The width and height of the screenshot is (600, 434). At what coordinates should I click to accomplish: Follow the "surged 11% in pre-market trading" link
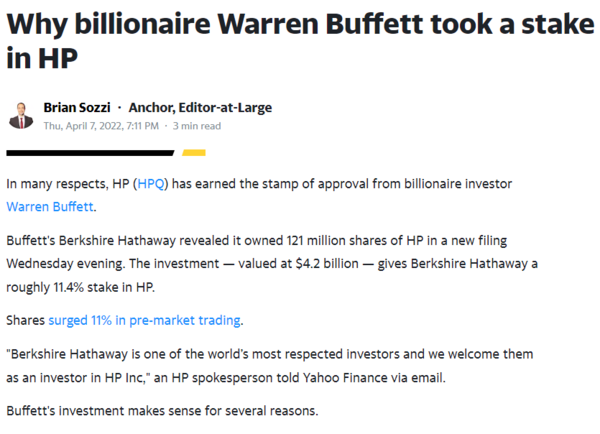coord(144,321)
